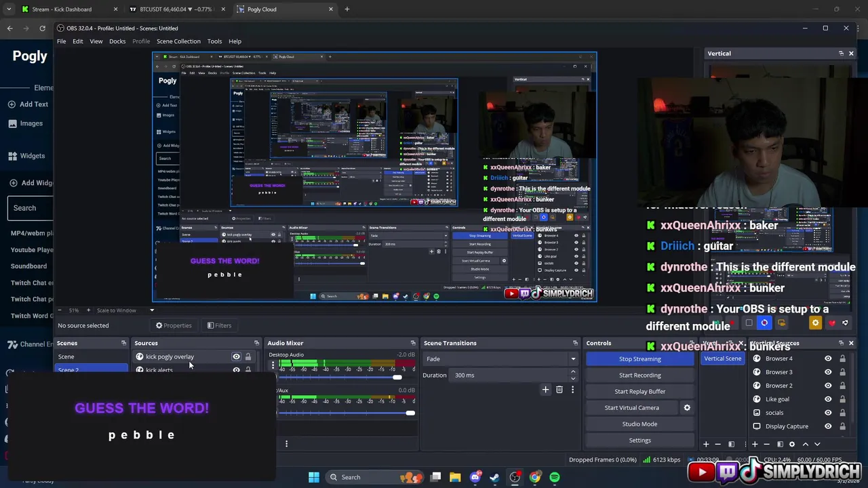This screenshot has width=868, height=488.
Task: Open Discord from the taskbar
Action: [x=475, y=477]
